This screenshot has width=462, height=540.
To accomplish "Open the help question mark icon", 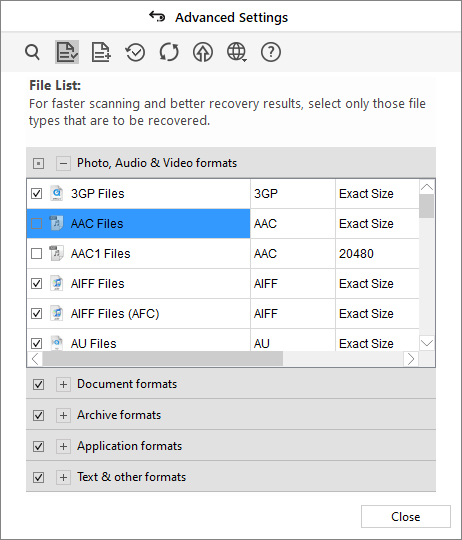I will click(271, 52).
